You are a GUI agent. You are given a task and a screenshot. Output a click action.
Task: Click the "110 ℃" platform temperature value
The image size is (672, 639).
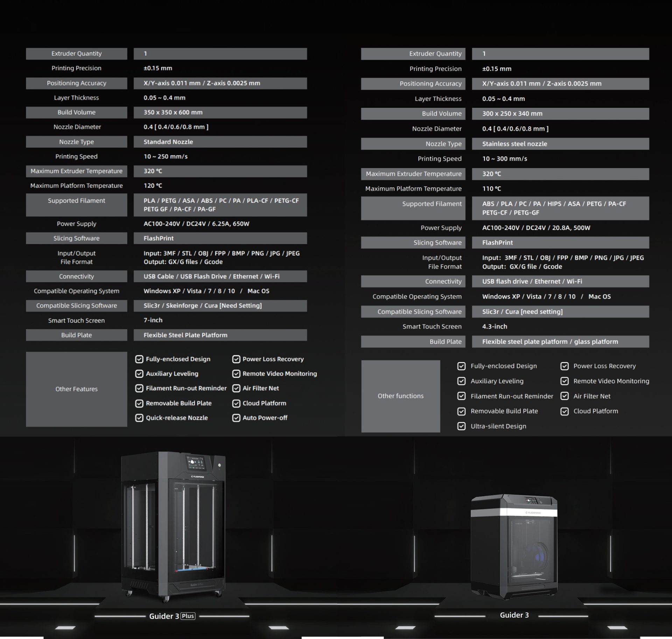click(x=491, y=188)
